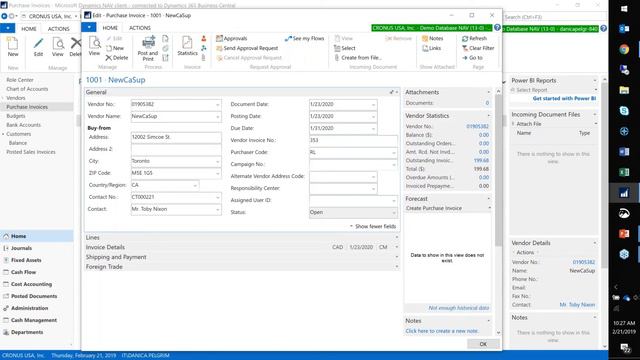Open help question mark in invoice dialog
This screenshot has width=640, height=360.
(x=497, y=28)
